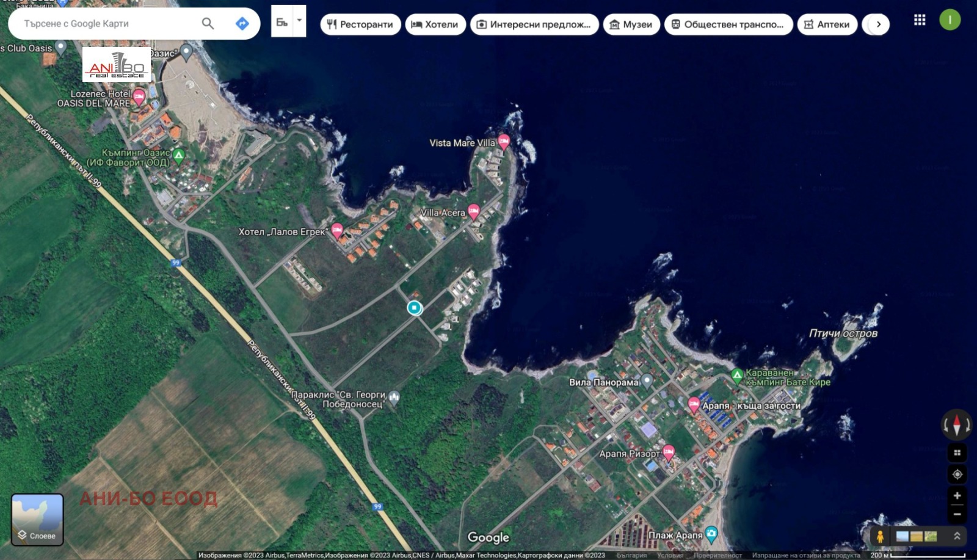Click the search magnifier icon
Image resolution: width=977 pixels, height=560 pixels.
[208, 24]
